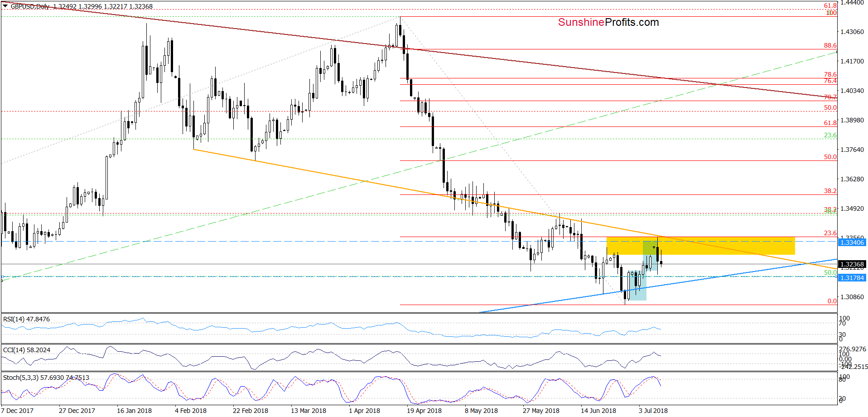Screen dimensions: 868x417
Task: Click the 27 May 2018 date label
Action: [x=541, y=411]
